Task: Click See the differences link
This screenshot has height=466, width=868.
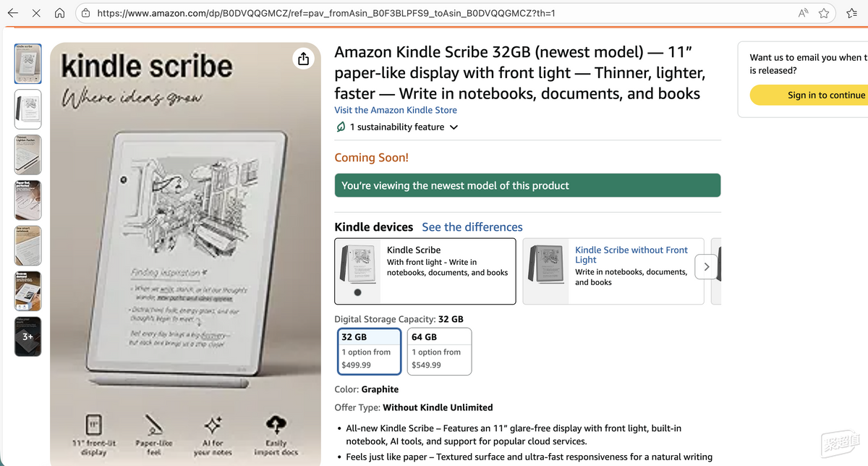Action: tap(472, 227)
